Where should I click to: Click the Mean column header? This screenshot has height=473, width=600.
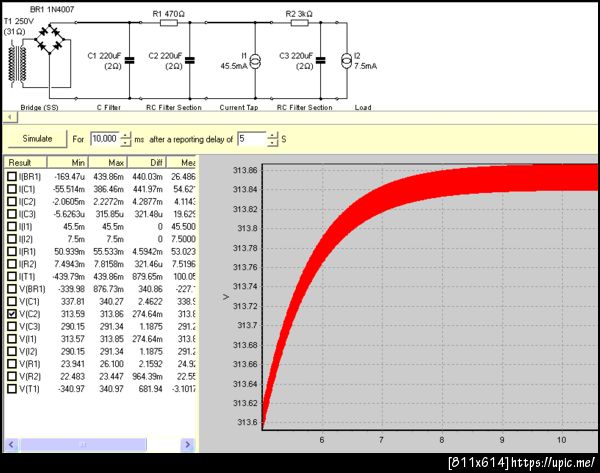(181, 162)
